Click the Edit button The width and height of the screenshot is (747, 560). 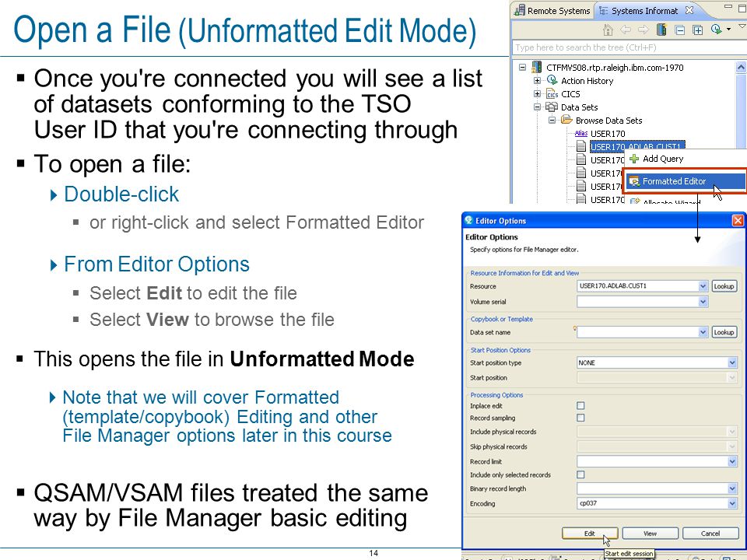pyautogui.click(x=590, y=534)
